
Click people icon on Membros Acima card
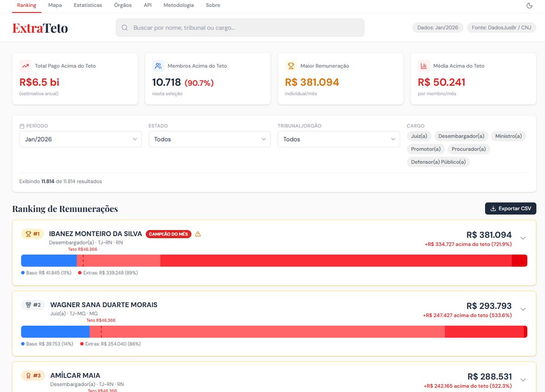pos(158,66)
